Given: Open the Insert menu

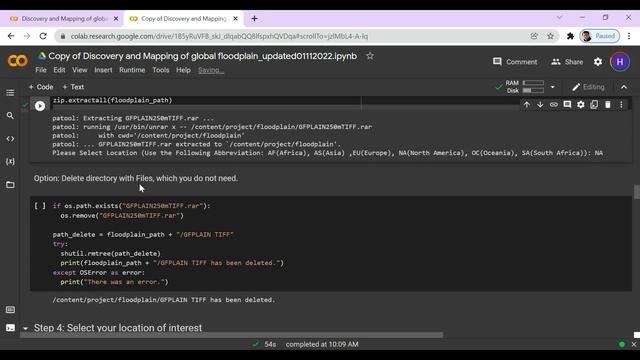Looking at the screenshot, I should (x=103, y=70).
